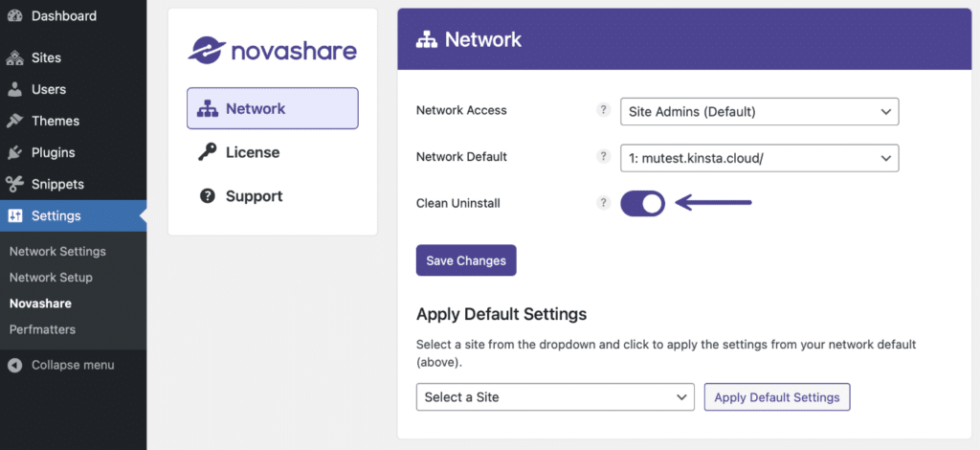The height and width of the screenshot is (450, 980).
Task: Open Perfmatters in Settings submenu
Action: pos(42,329)
